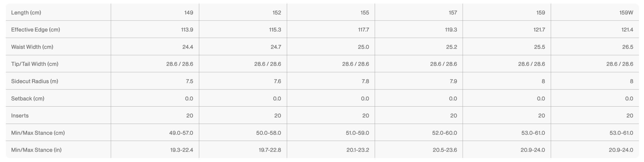Image resolution: width=644 pixels, height=162 pixels.
Task: Click the stance range 49.0-57.0 cell
Action: click(x=181, y=133)
